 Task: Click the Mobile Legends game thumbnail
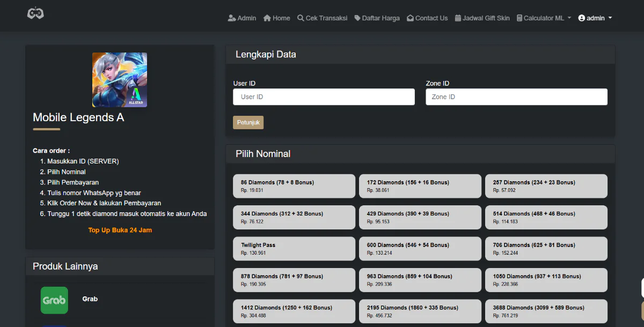pos(120,80)
